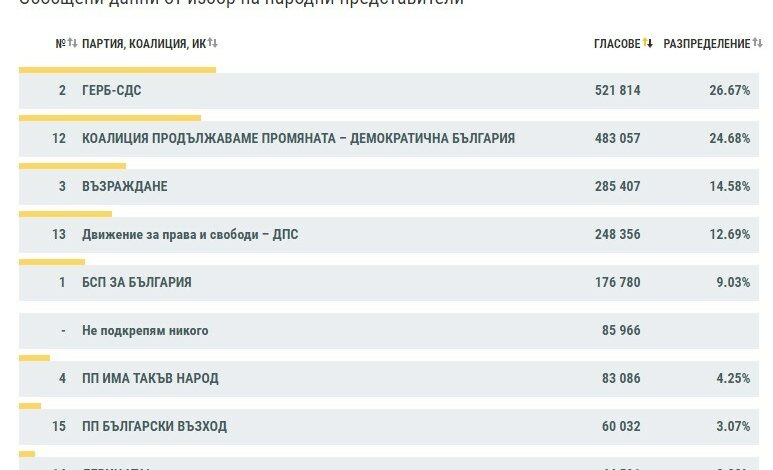Sort by distribution arrows icon
The width and height of the screenshot is (773, 470).
(x=757, y=43)
